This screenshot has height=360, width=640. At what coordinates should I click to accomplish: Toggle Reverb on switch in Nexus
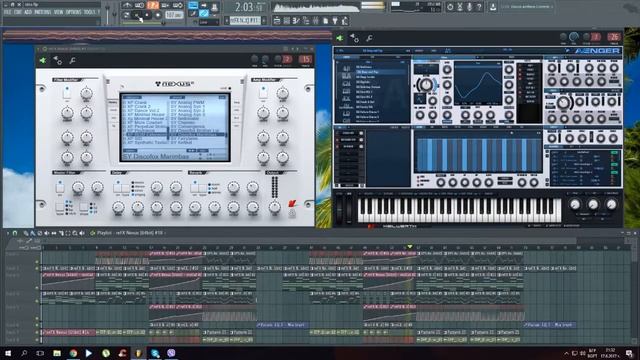pyautogui.click(x=194, y=187)
